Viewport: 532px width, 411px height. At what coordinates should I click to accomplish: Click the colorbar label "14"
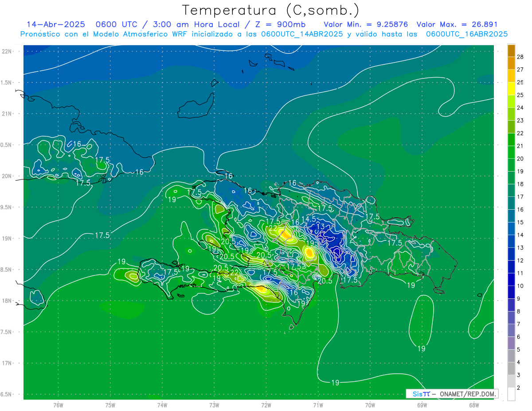520,235
